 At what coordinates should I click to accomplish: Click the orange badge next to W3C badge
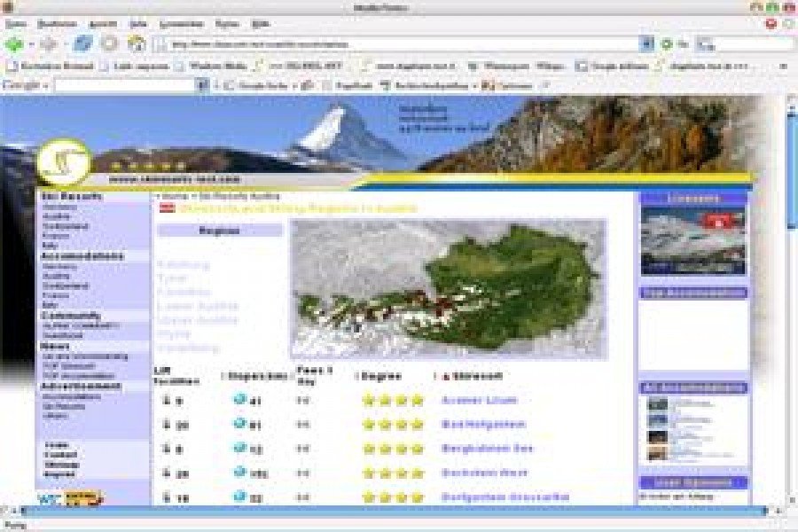pyautogui.click(x=82, y=498)
